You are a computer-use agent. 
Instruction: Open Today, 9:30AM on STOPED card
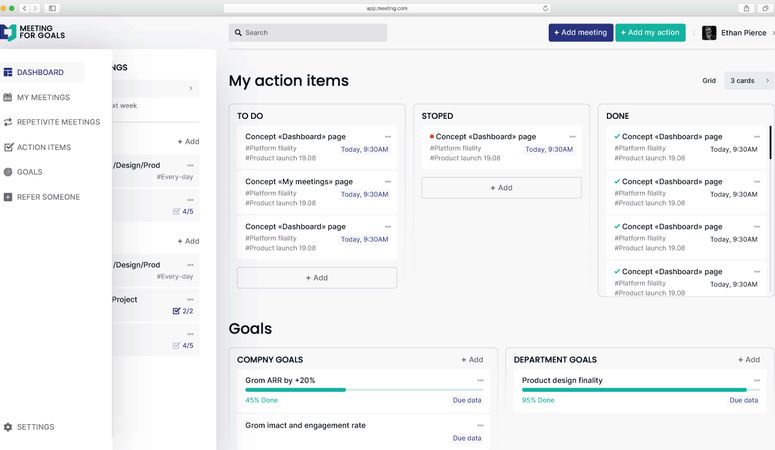549,149
